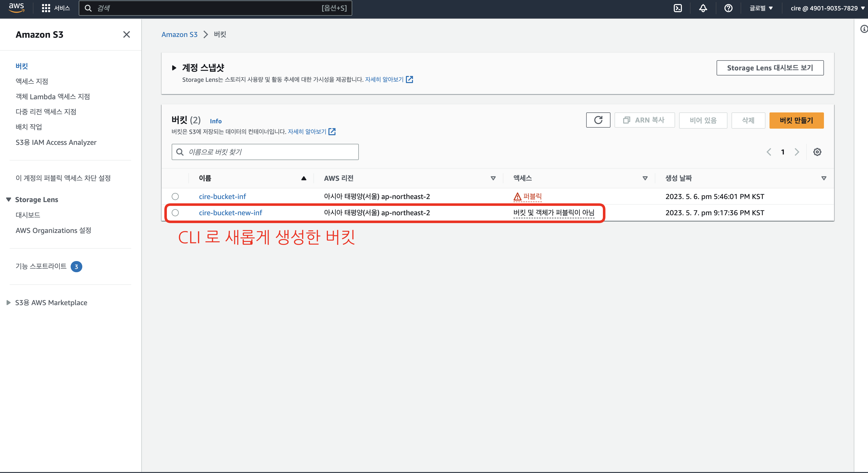Screen dimensions: 868x473
Task: Click external link icon after bucket description
Action: coord(332,132)
